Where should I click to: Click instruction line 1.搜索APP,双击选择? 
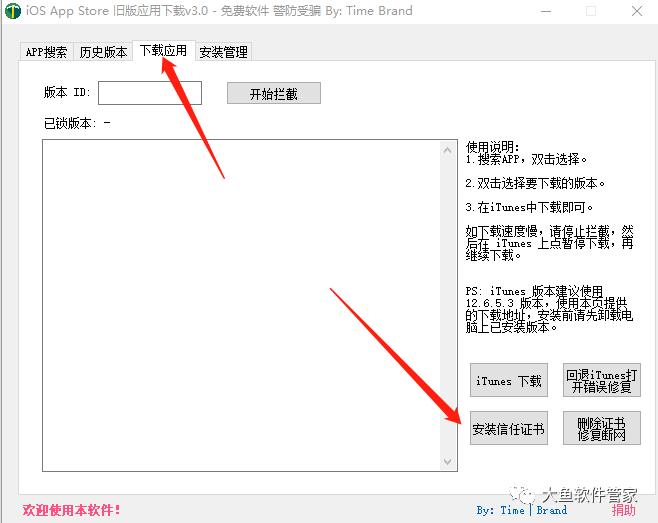point(526,159)
